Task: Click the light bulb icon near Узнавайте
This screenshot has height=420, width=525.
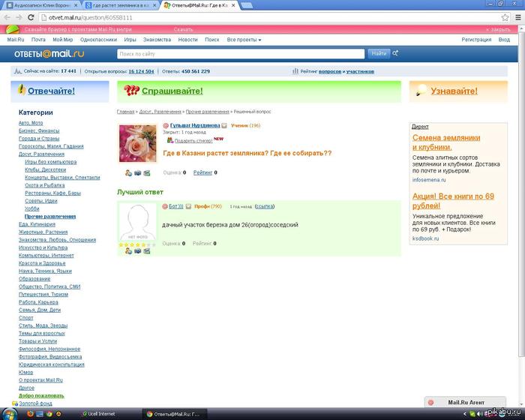Action: (421, 91)
